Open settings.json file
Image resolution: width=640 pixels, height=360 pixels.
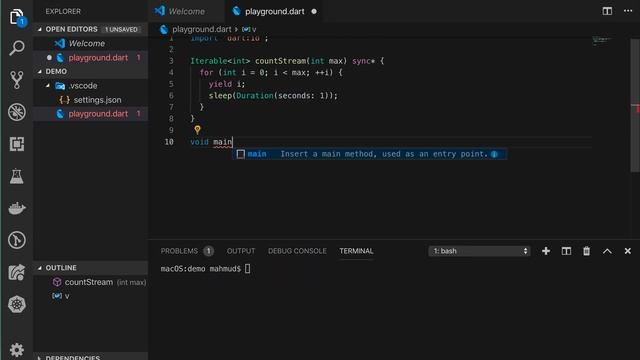coord(91,100)
